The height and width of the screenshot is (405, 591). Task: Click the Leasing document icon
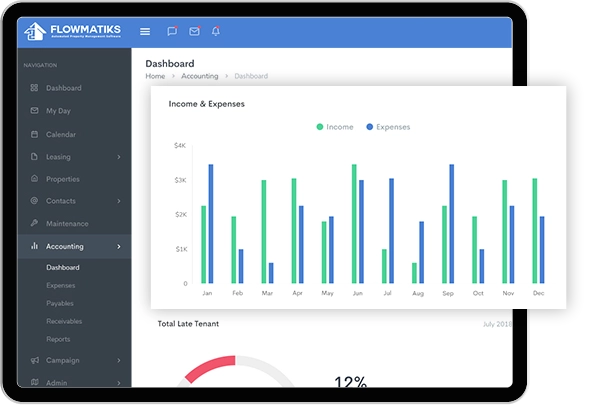34,156
